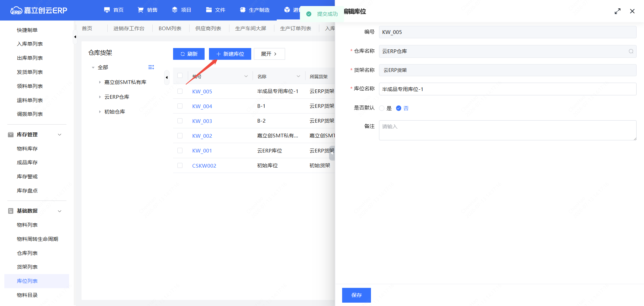This screenshot has width=644, height=306.
Task: Click the 基础数据 section icon
Action: coord(11,211)
